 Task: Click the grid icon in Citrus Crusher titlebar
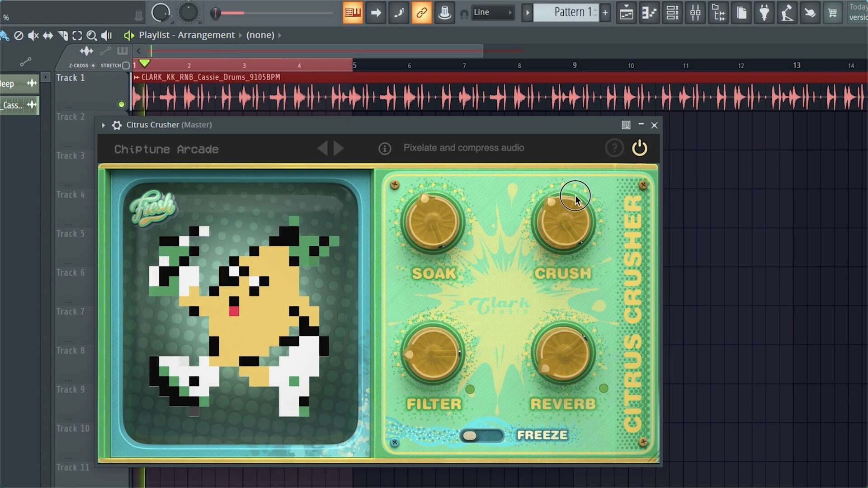click(626, 125)
